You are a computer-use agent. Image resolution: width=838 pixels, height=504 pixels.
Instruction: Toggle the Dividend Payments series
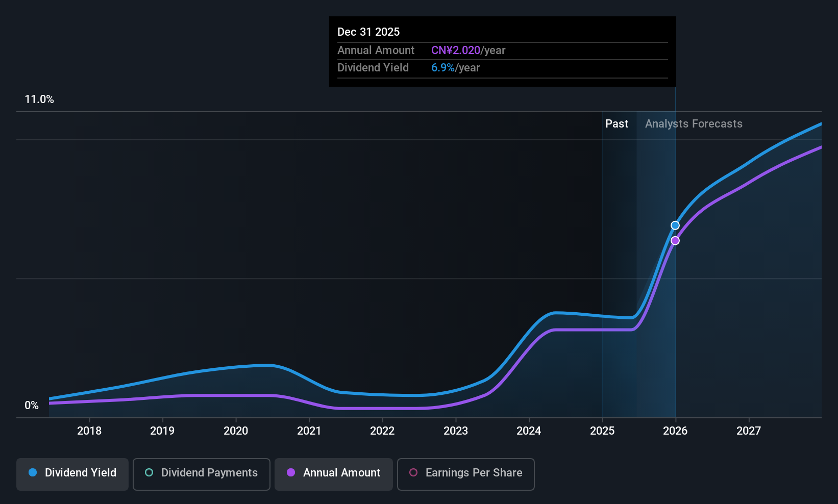point(202,474)
